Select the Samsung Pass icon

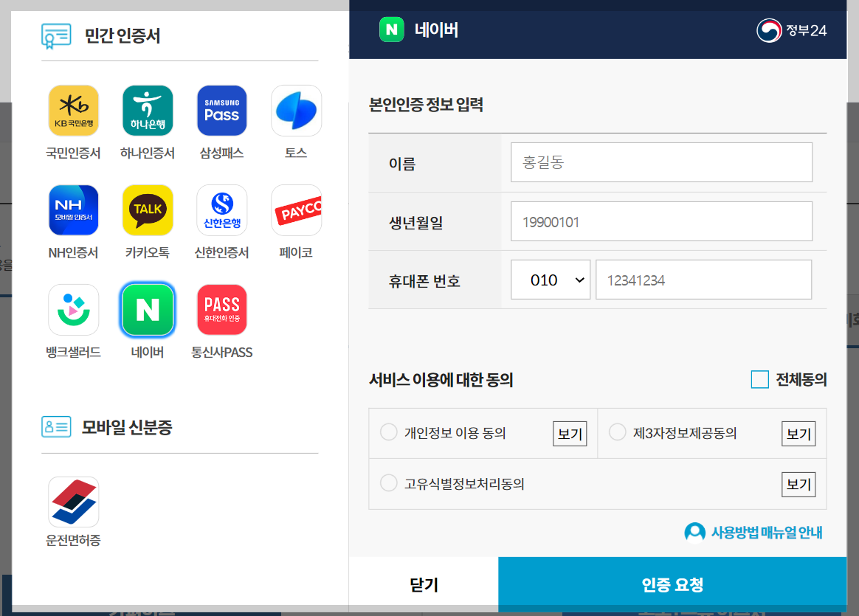pos(222,111)
